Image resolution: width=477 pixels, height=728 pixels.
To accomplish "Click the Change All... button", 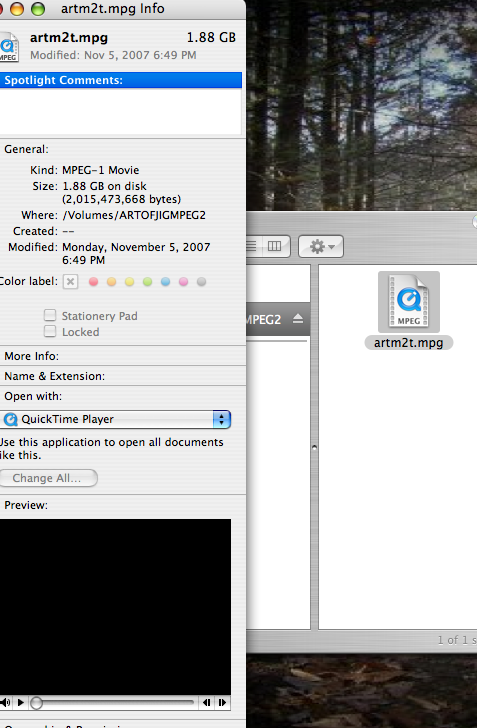I will point(47,478).
